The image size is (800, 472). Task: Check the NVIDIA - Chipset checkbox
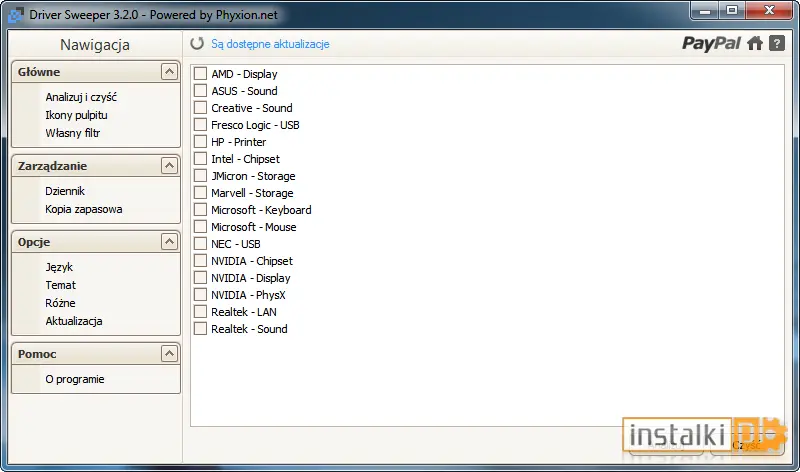click(x=201, y=261)
